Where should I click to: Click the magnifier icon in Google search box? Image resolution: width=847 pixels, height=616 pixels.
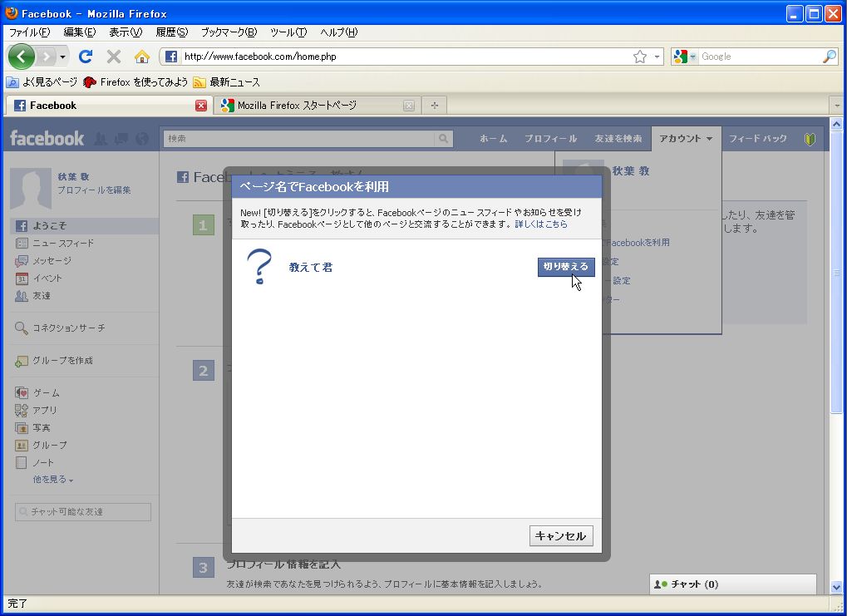click(830, 57)
